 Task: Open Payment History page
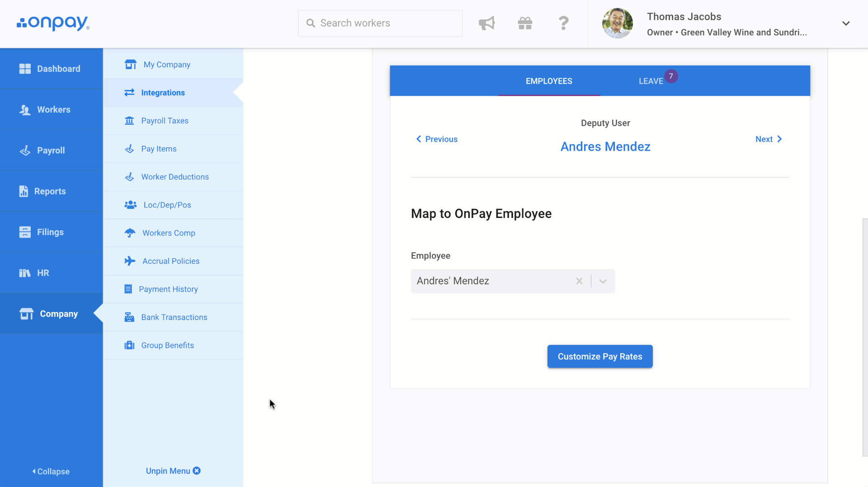click(x=173, y=289)
